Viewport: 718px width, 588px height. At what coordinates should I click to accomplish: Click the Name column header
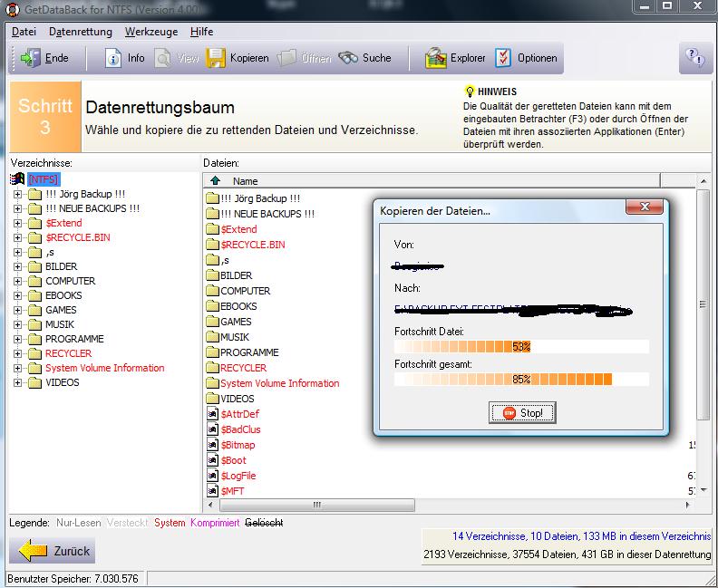pos(432,180)
